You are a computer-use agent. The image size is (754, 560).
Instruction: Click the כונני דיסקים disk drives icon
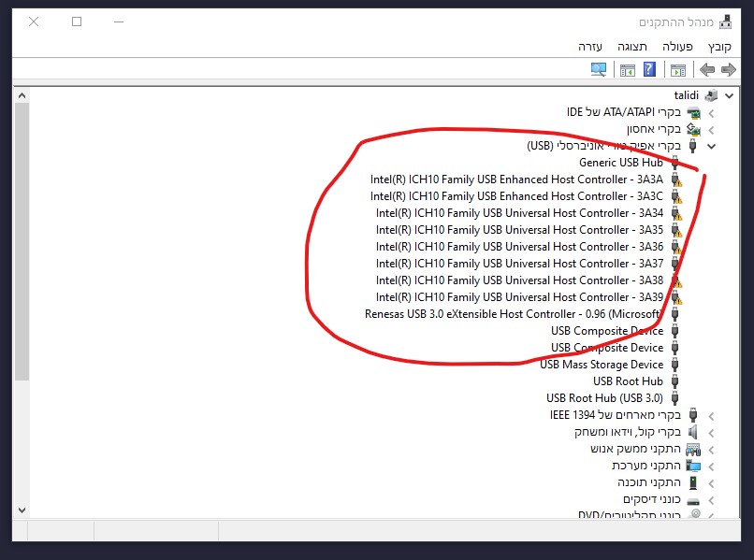coord(693,500)
